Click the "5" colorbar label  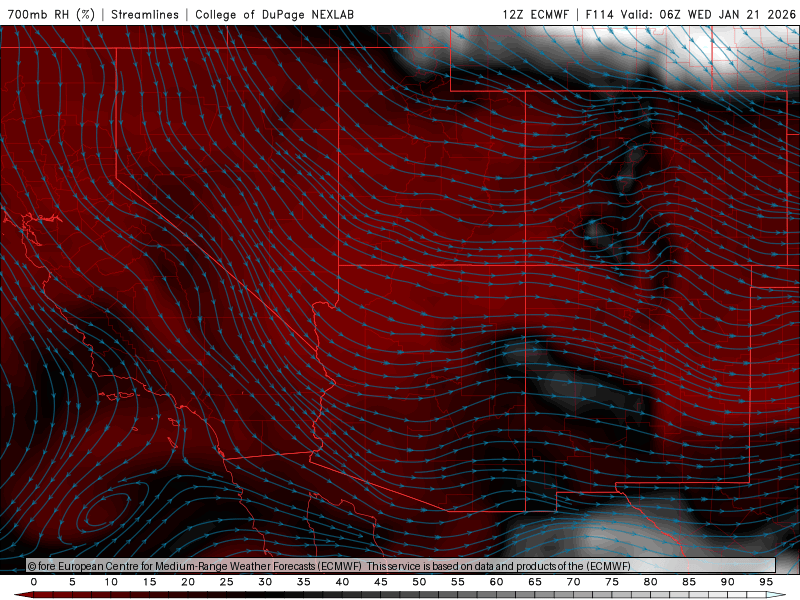point(72,582)
